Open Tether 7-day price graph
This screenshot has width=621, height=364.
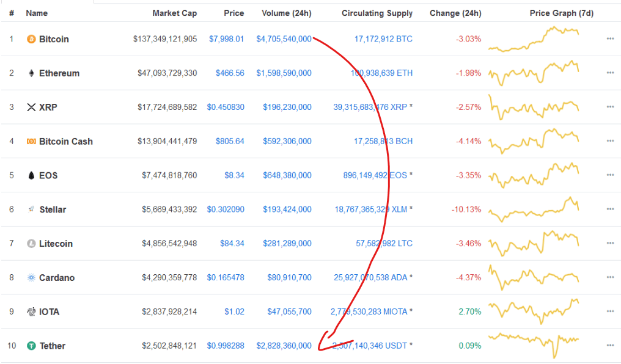[534, 346]
